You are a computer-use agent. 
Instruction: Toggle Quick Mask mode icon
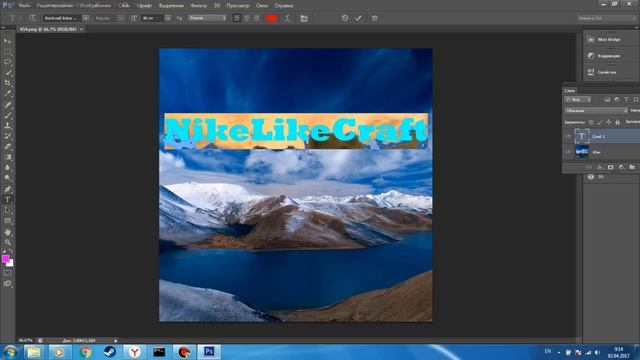pyautogui.click(x=7, y=273)
